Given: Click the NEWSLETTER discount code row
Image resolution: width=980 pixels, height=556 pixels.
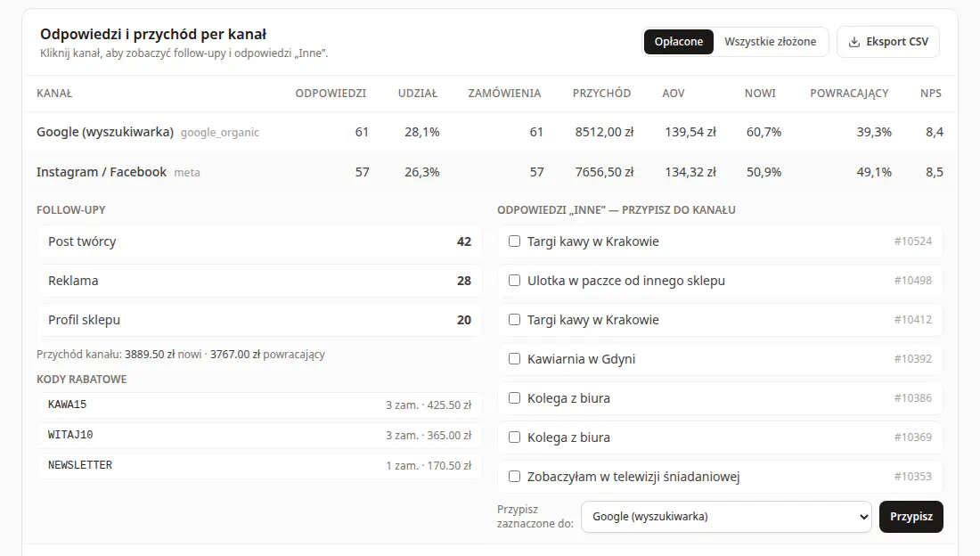Looking at the screenshot, I should [x=259, y=465].
